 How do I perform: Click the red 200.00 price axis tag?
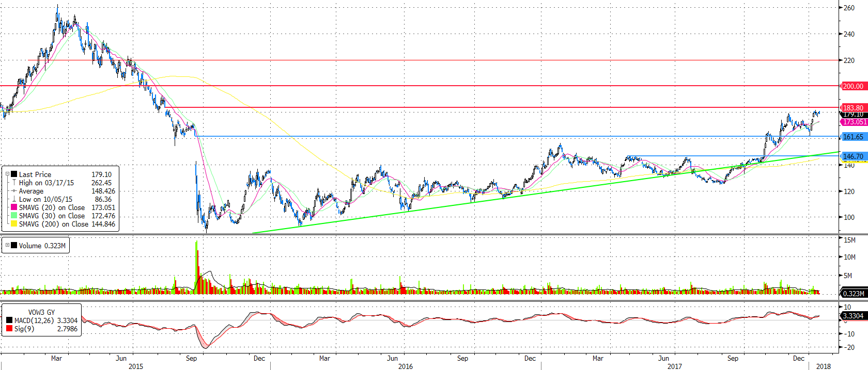pyautogui.click(x=853, y=86)
